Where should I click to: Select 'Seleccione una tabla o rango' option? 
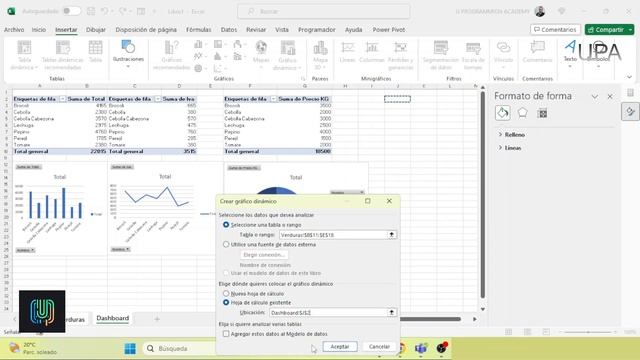pyautogui.click(x=226, y=225)
